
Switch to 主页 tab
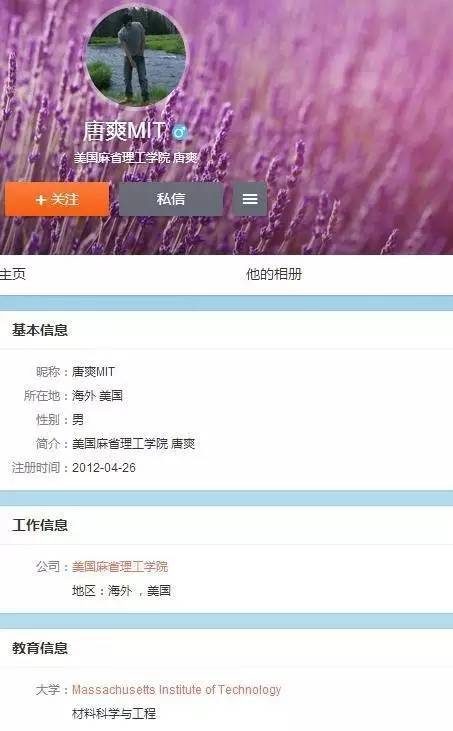click(x=13, y=274)
